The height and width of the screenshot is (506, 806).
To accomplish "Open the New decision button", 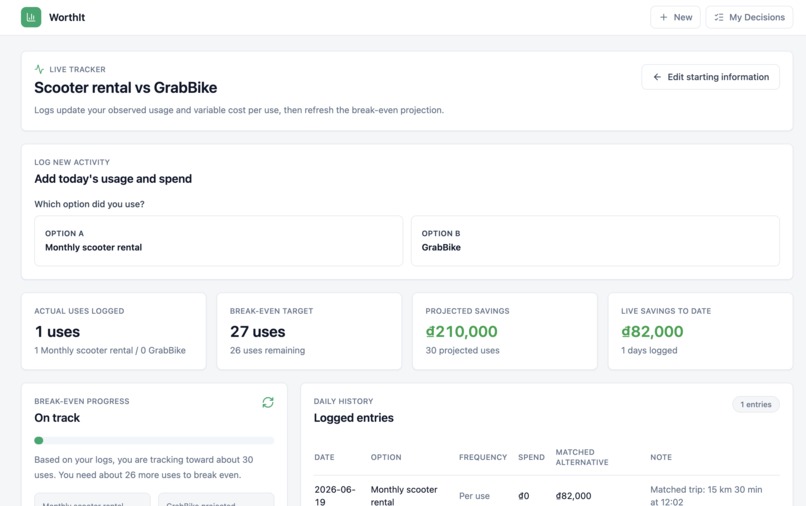I will (x=675, y=17).
